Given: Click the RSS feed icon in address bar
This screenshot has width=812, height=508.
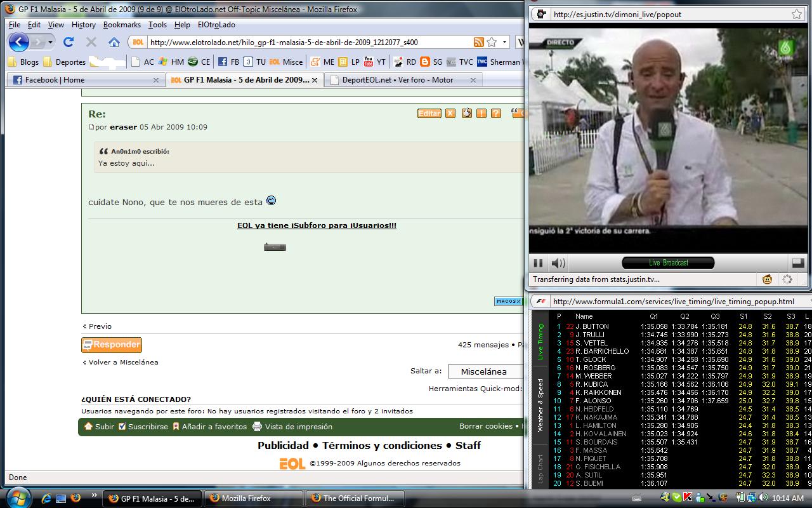Looking at the screenshot, I should tap(479, 42).
